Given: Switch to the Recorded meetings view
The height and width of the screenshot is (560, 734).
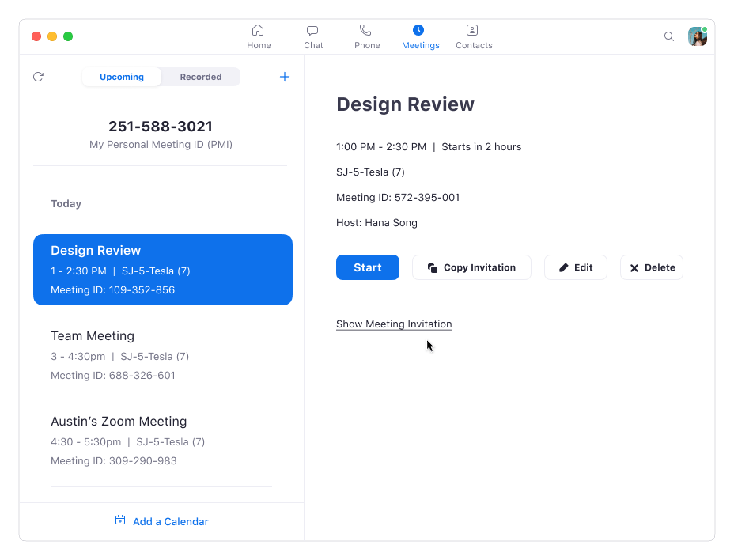Looking at the screenshot, I should coord(200,77).
